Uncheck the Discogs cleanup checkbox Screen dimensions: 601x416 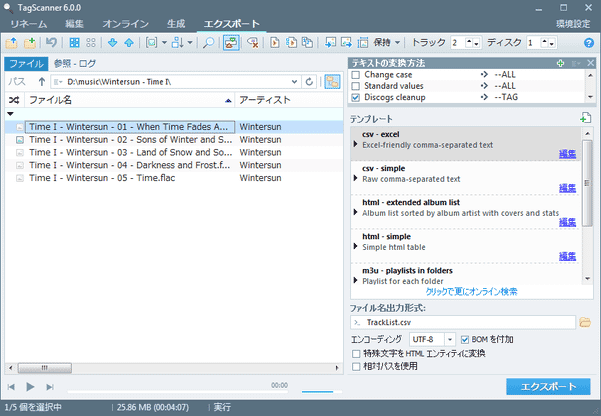click(356, 97)
